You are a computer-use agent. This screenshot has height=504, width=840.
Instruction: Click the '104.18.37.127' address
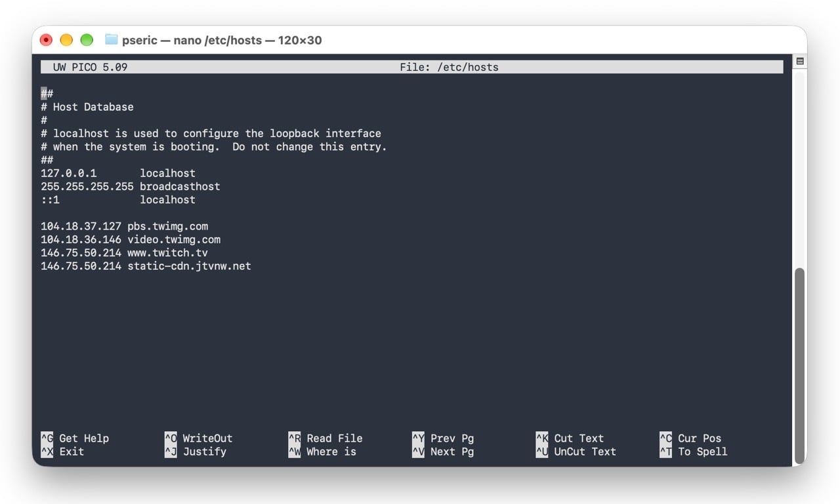pyautogui.click(x=81, y=226)
